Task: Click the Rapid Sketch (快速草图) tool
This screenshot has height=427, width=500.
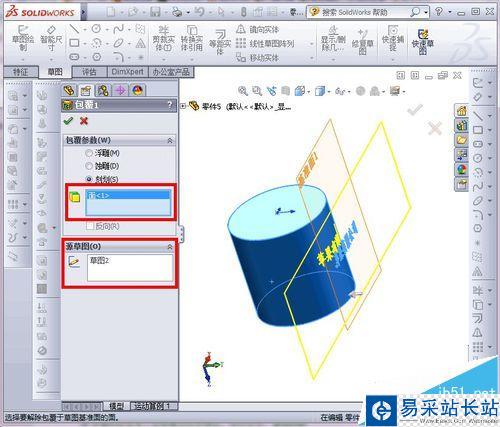Action: 422,42
